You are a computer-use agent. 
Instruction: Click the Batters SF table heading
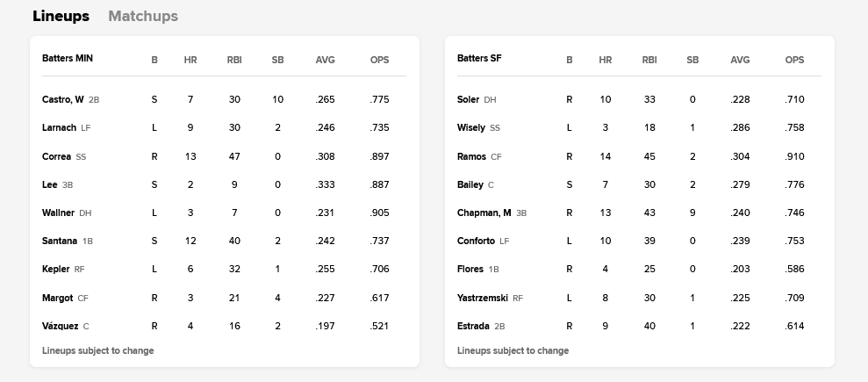pos(479,59)
